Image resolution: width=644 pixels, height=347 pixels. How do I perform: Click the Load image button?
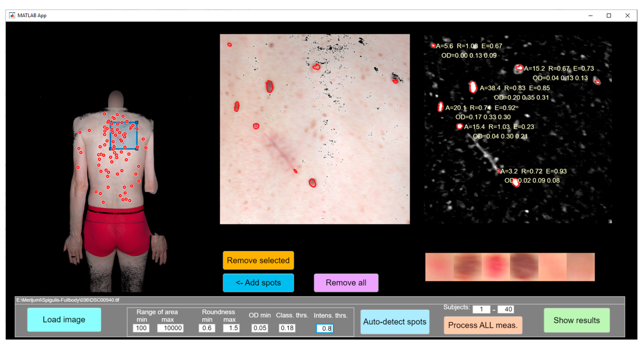coord(64,320)
